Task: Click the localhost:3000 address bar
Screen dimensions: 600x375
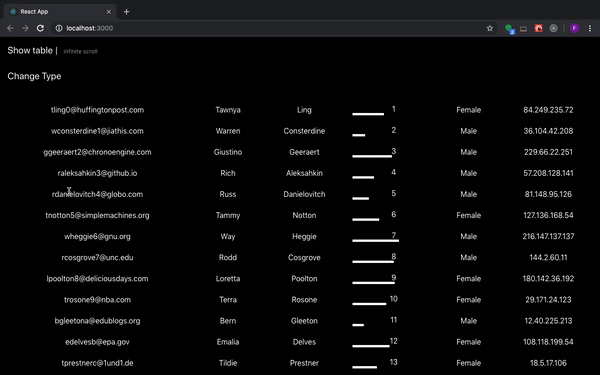Action: click(x=268, y=28)
